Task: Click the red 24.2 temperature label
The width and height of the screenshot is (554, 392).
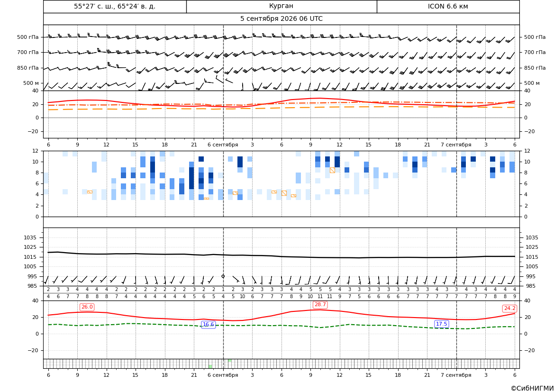Action: (509, 309)
